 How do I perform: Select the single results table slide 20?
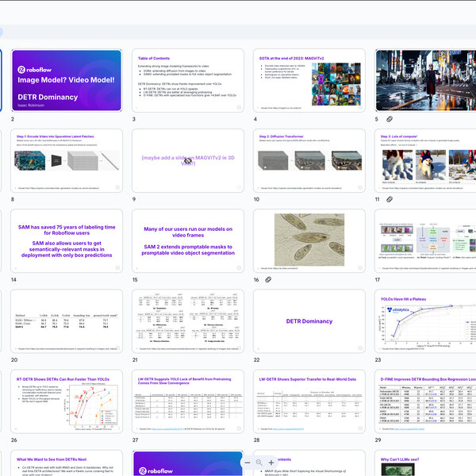67,321
